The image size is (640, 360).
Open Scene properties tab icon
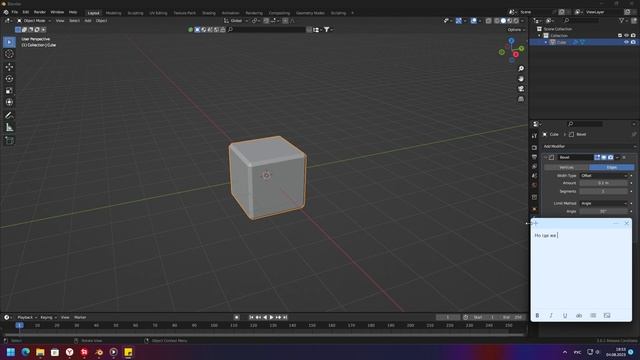(x=534, y=176)
